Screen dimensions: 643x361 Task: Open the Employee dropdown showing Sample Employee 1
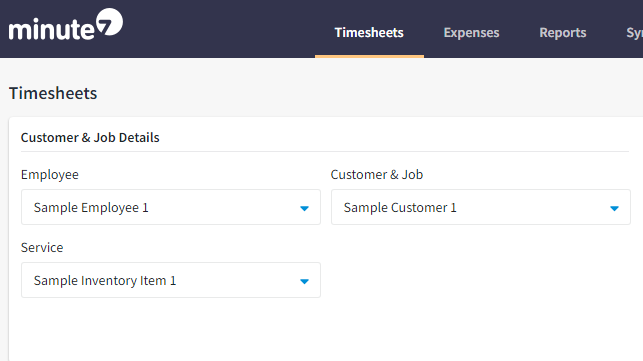tap(171, 207)
